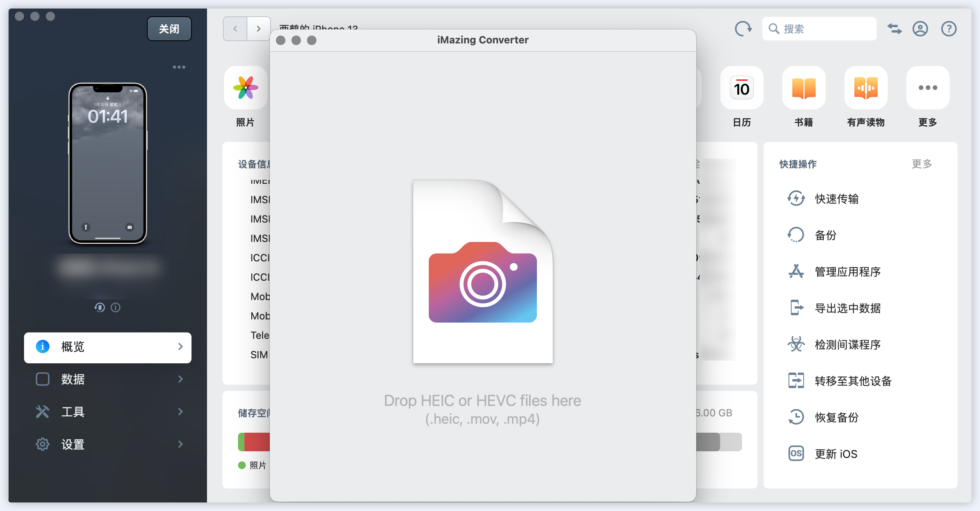Click the Tools (工具) wrench icon
The image size is (980, 511).
pos(43,412)
